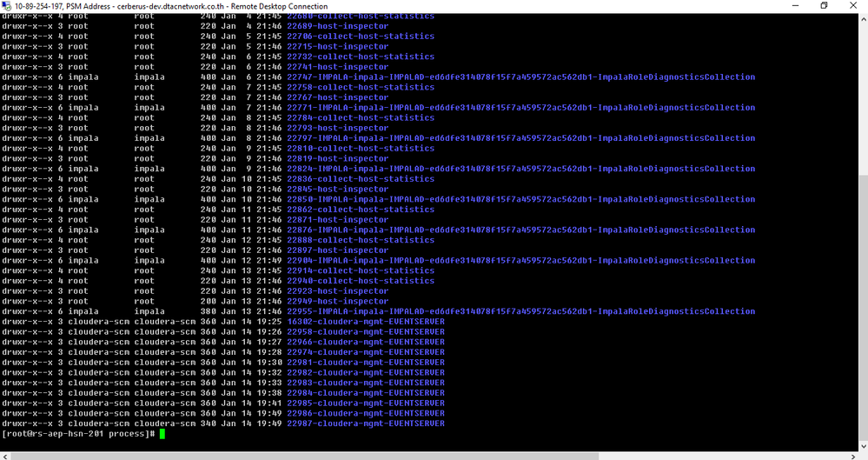The width and height of the screenshot is (868, 460).
Task: Click 22940-collect-host-statistics entry
Action: [361, 280]
